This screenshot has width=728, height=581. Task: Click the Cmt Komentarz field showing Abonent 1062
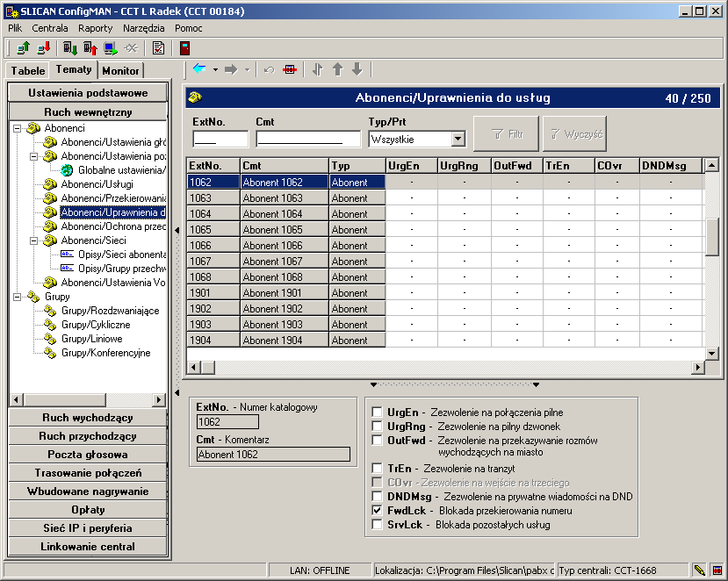(273, 455)
